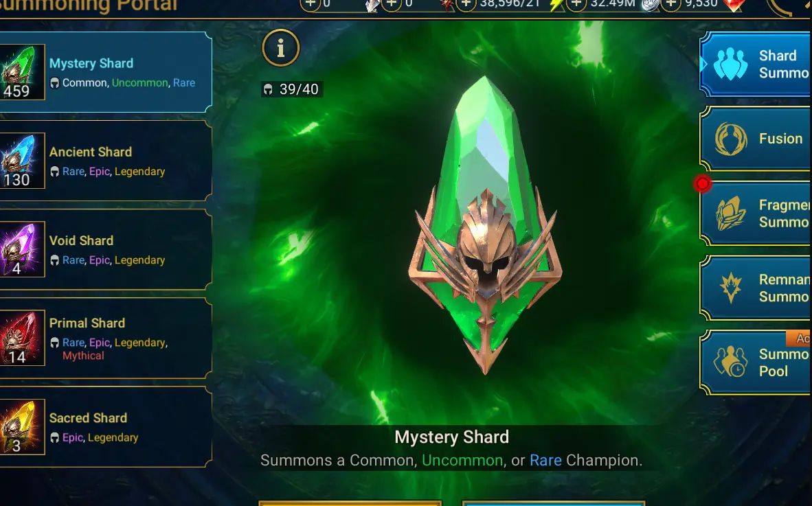Select the Sacred Shard yellow crystal icon
This screenshot has height=506, width=812.
pos(22,427)
